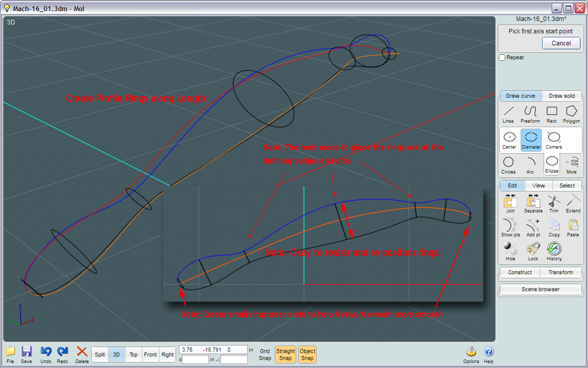
Task: Undo the last action
Action: tap(46, 355)
